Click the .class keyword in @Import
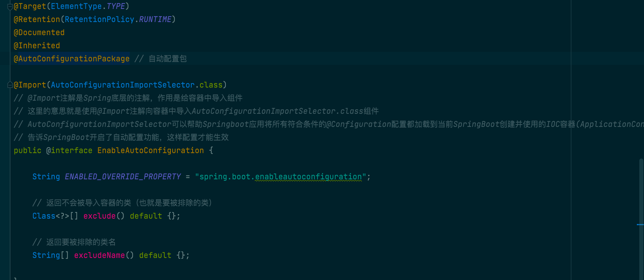The image size is (644, 280). (x=211, y=85)
